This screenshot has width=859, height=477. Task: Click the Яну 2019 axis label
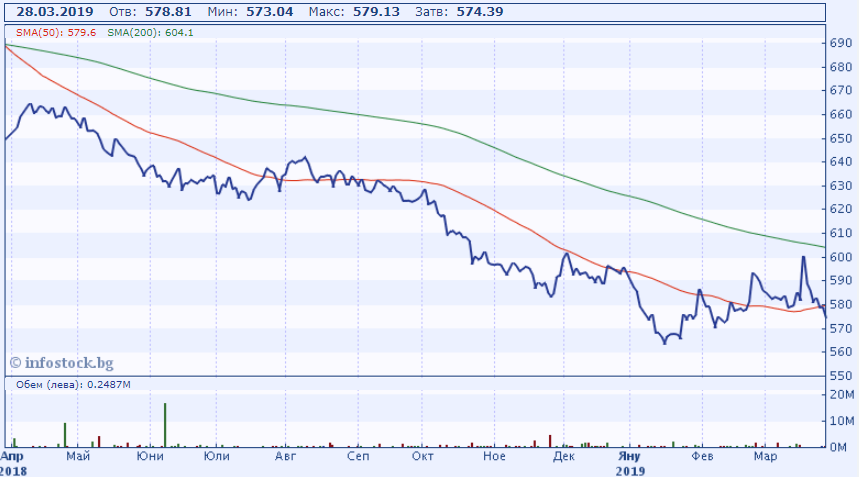630,463
